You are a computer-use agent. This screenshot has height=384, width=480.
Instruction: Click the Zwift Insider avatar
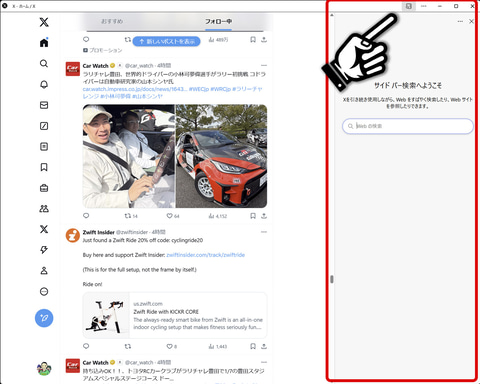pos(73,235)
